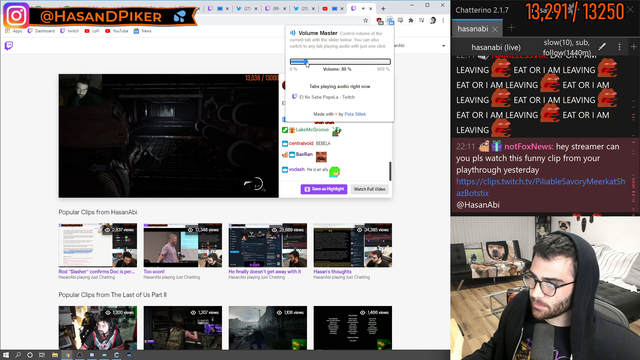Close the hasanabi Chatterino tab

495,29
